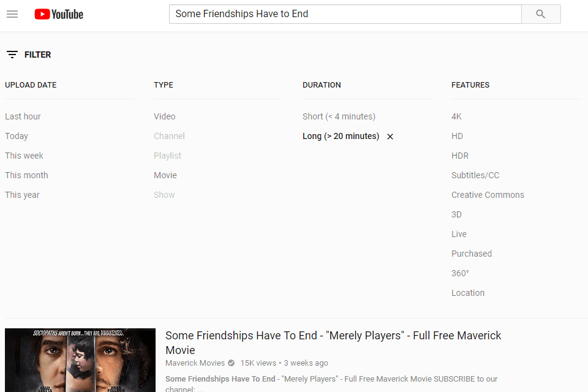Enable Subtitles/CC feature filter
588x392 pixels.
[x=475, y=175]
